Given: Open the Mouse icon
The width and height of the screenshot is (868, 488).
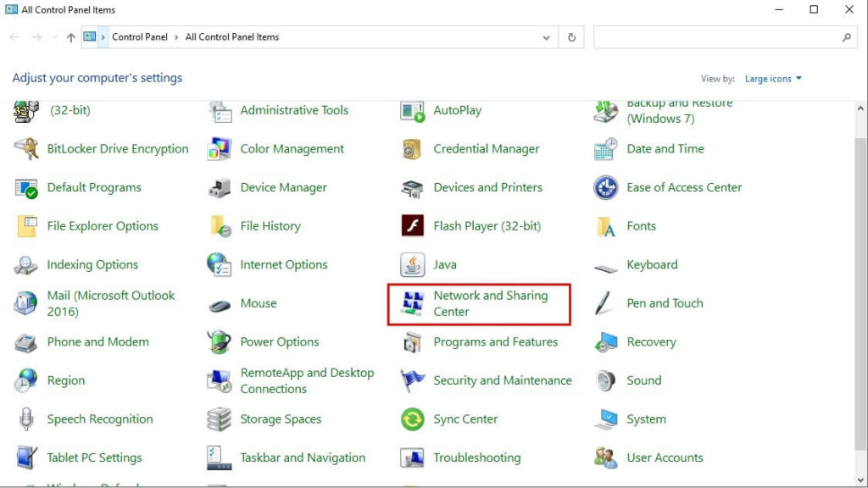Looking at the screenshot, I should 220,304.
